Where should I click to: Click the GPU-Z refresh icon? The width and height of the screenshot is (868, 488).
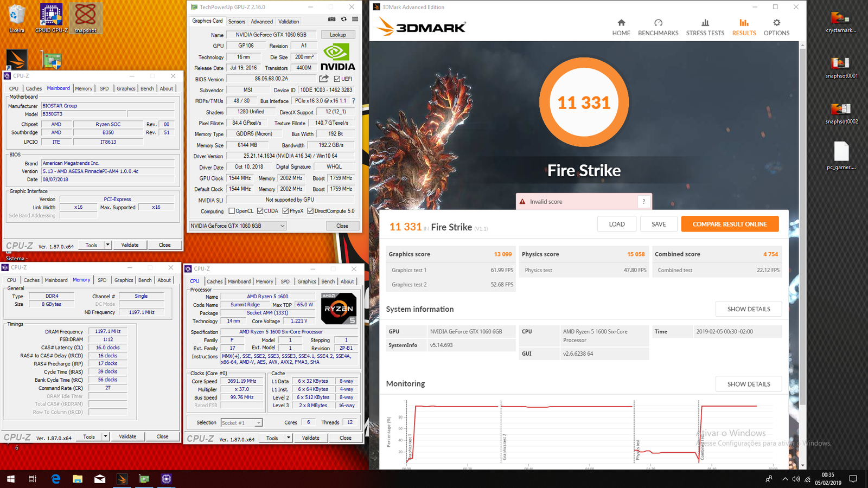click(343, 19)
